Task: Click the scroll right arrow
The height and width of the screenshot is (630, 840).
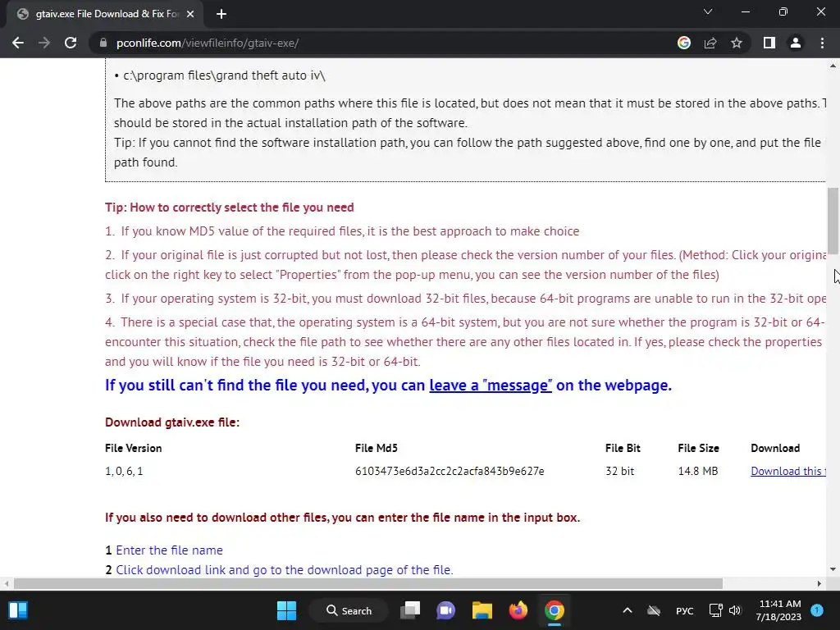Action: tap(819, 583)
